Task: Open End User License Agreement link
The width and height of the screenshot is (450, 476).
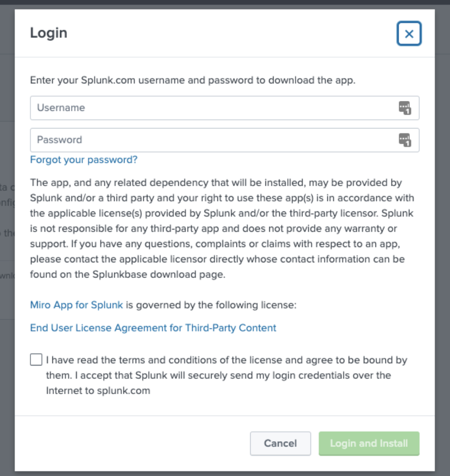Action: 153,328
